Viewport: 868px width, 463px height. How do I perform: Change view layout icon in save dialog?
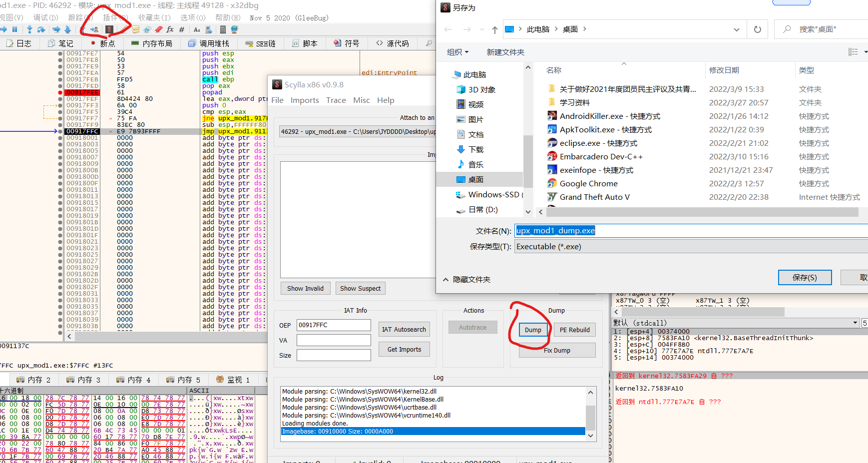click(853, 52)
